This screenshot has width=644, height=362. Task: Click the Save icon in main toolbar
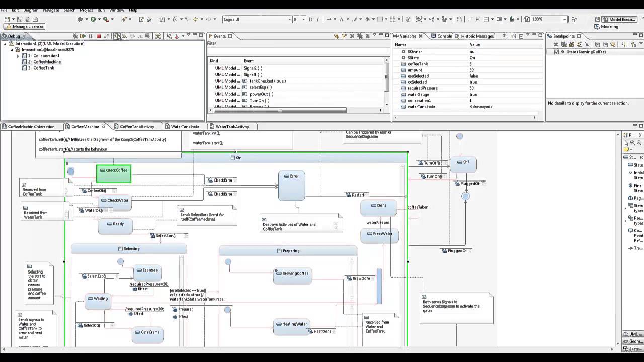tap(21, 19)
